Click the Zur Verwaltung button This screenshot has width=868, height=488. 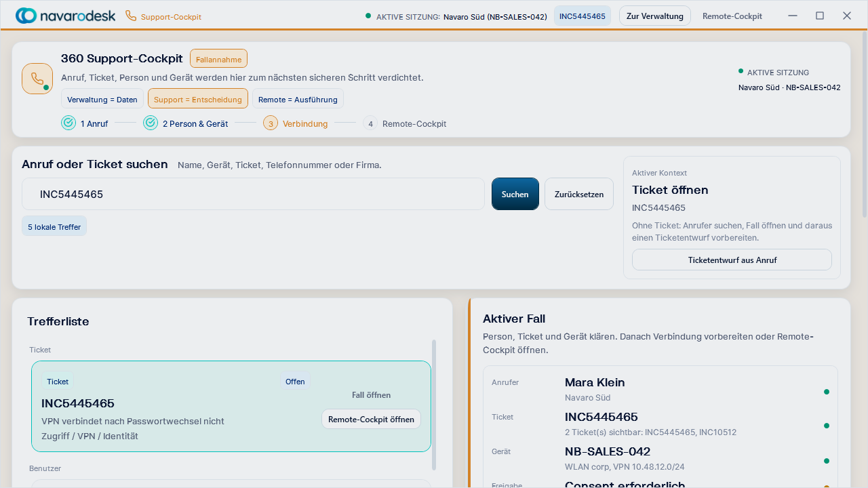click(654, 16)
